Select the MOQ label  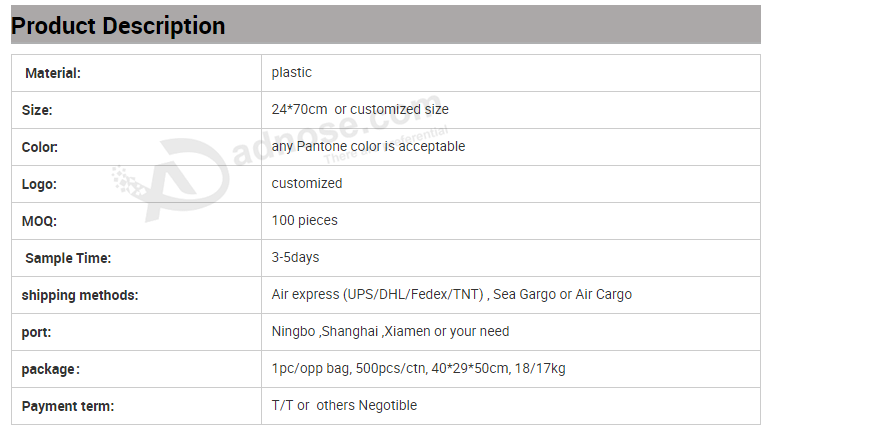39,221
